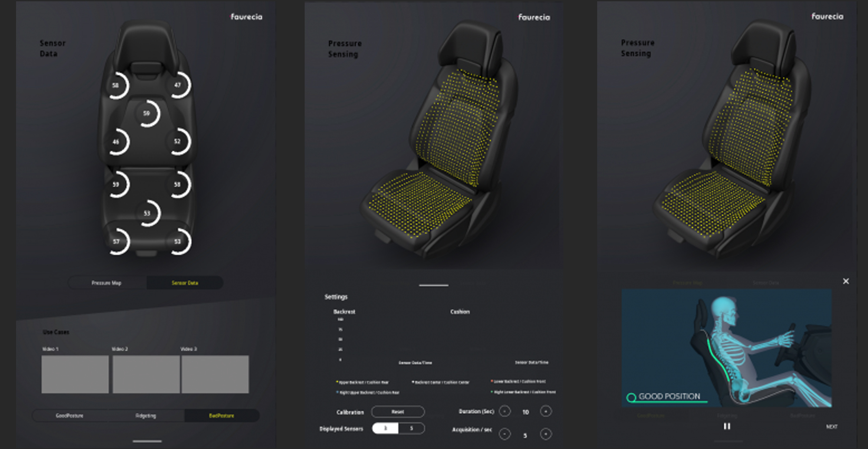Select the sensor gauge reading 52
This screenshot has height=449, width=868.
click(x=178, y=141)
